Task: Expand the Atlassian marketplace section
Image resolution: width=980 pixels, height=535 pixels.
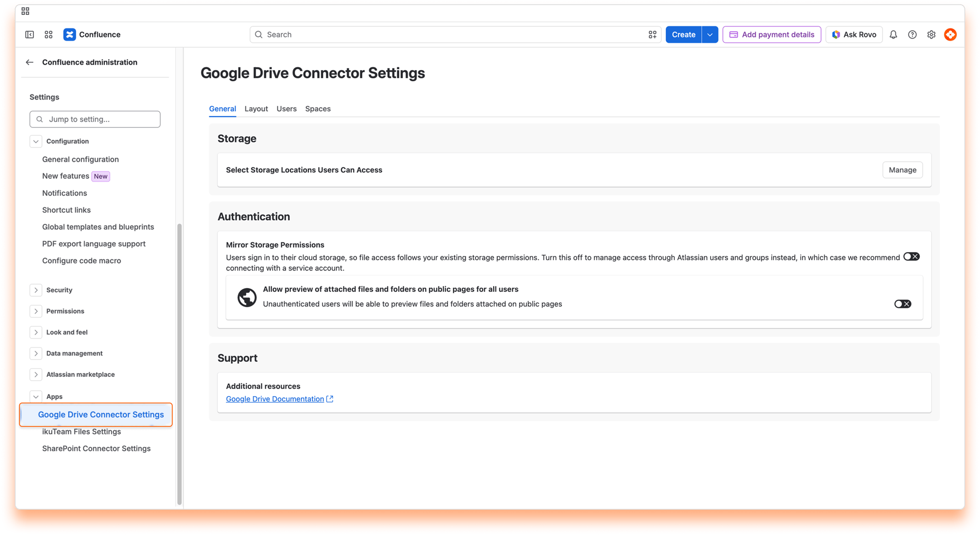Action: pos(36,375)
